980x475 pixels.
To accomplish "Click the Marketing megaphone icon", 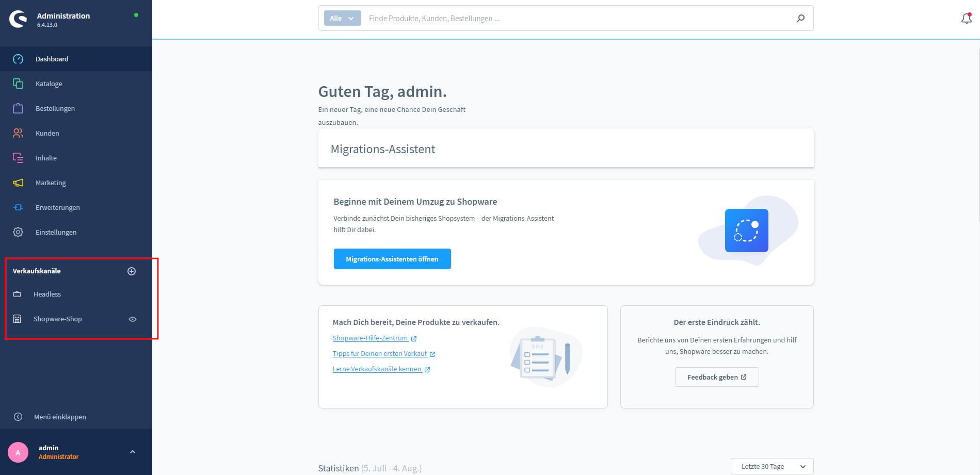I will 18,183.
